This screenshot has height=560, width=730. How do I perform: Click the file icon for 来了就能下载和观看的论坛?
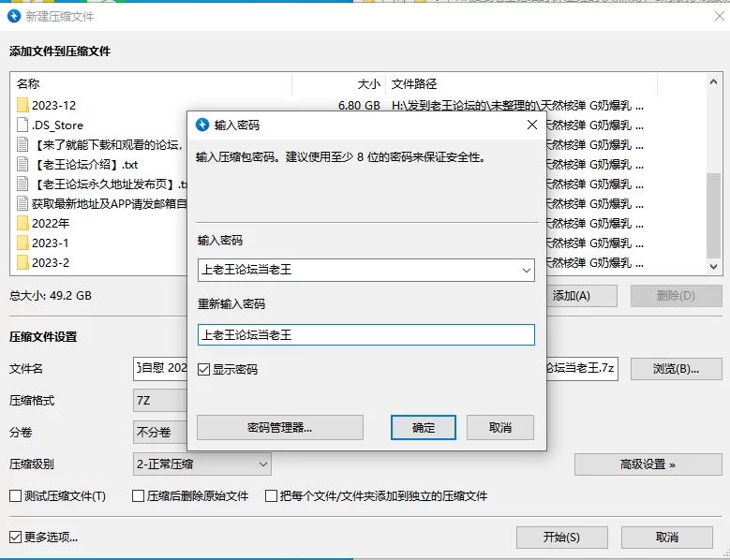pos(22,144)
